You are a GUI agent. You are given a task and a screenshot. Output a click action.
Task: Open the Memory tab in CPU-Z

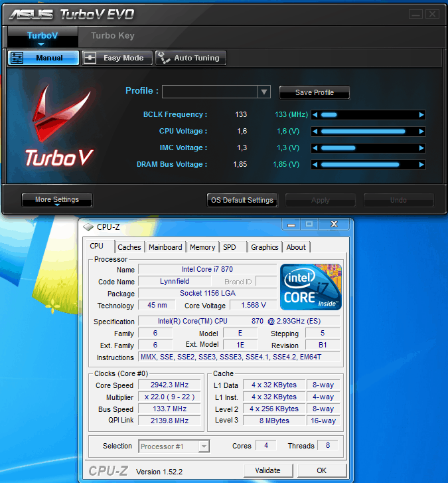(202, 247)
